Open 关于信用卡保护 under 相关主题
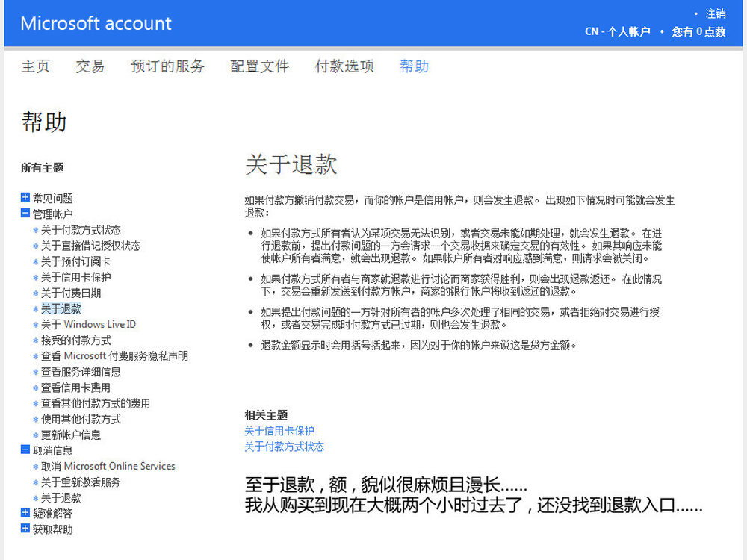The height and width of the screenshot is (560, 747). 279,431
